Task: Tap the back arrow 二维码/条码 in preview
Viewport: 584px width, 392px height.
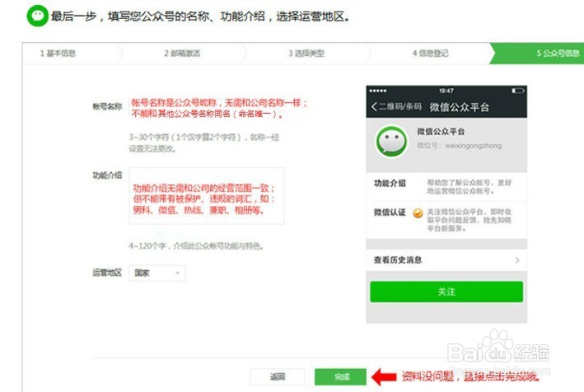Action: (x=396, y=107)
